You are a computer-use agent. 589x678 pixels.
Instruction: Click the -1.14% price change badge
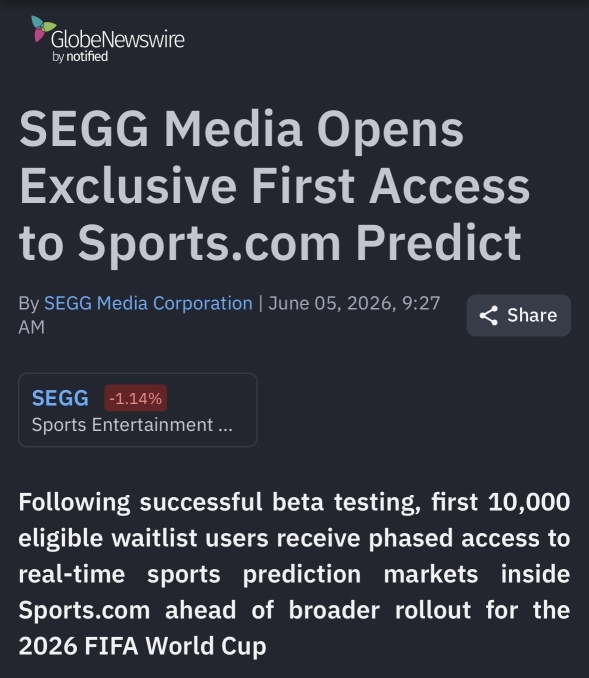click(x=135, y=398)
